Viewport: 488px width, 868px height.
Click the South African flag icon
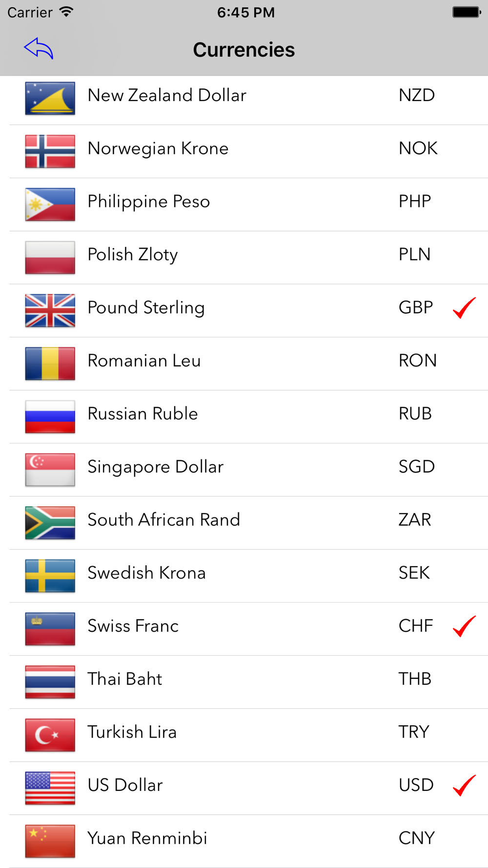50,523
